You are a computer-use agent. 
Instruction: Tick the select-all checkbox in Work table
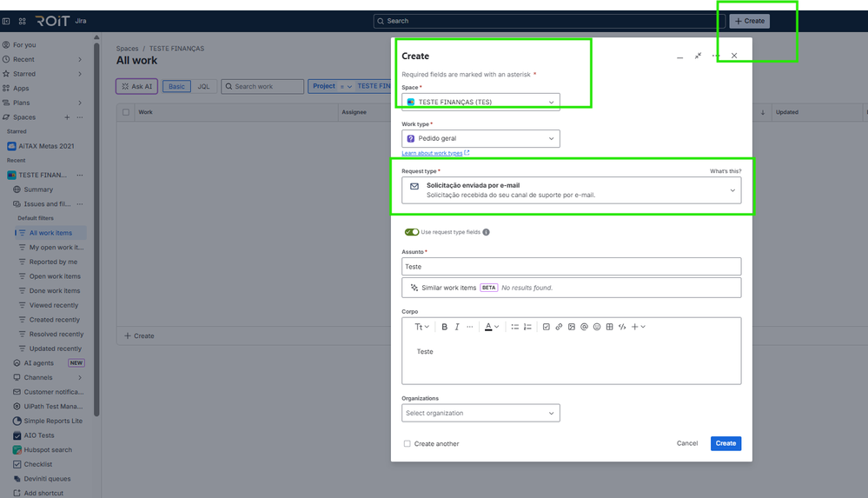click(126, 112)
